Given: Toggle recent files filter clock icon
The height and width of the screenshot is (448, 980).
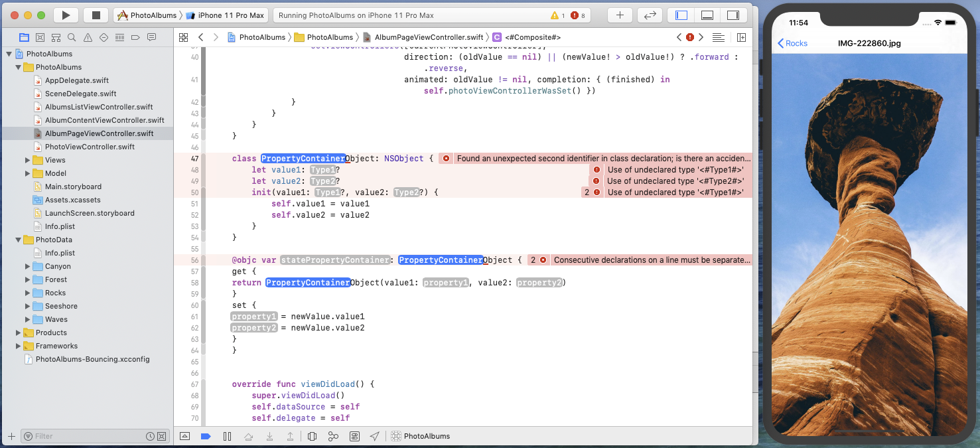Looking at the screenshot, I should (x=150, y=436).
